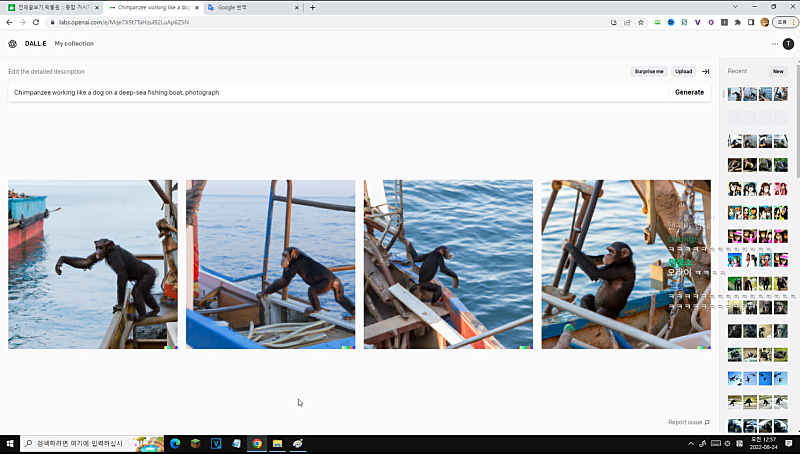
Task: Toggle the browser side panel icon
Action: pyautogui.click(x=751, y=22)
